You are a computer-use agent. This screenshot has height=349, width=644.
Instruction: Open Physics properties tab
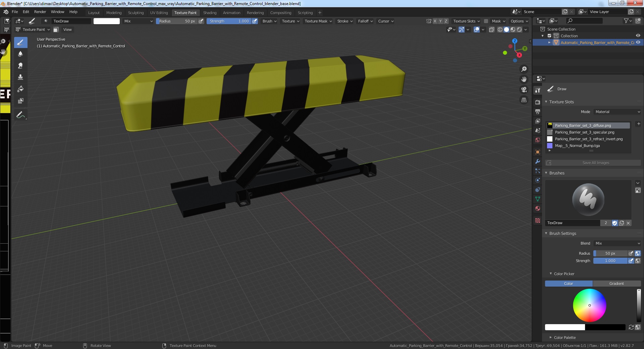tap(538, 180)
